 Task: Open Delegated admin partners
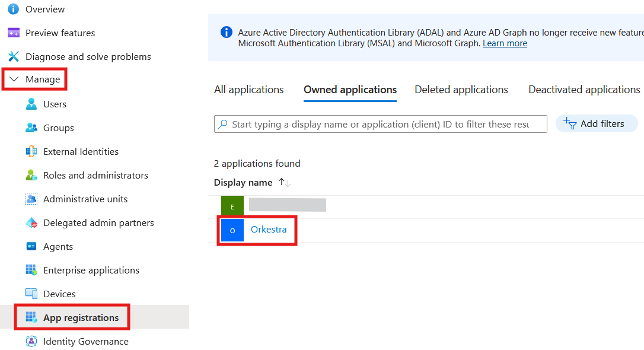tap(98, 222)
